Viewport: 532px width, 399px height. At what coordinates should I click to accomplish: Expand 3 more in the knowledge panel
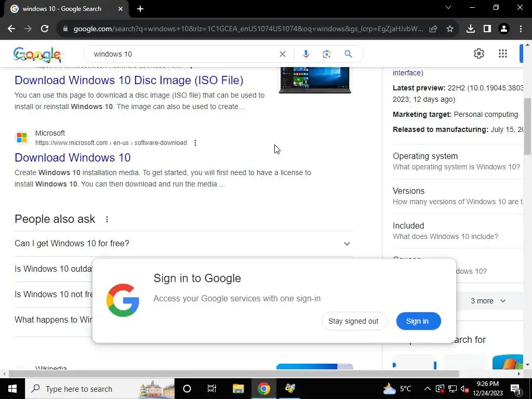click(488, 301)
